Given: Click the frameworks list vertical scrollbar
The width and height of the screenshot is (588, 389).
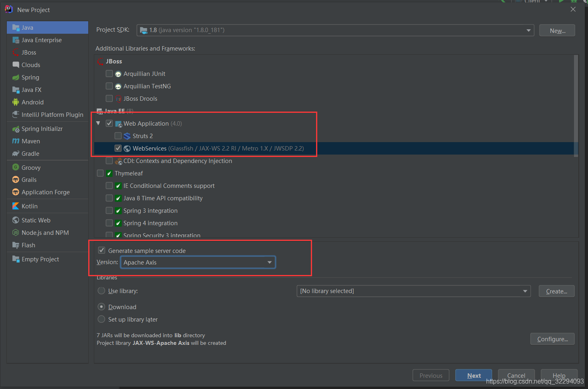Looking at the screenshot, I should pyautogui.click(x=576, y=106).
